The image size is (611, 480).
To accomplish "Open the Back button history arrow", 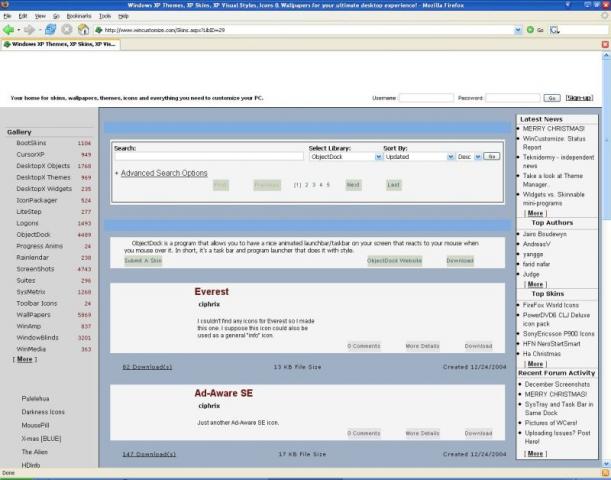I will [18, 30].
